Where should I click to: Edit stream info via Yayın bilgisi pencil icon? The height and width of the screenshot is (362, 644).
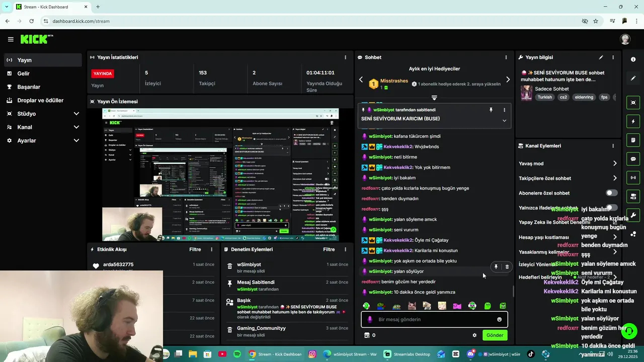click(x=601, y=57)
